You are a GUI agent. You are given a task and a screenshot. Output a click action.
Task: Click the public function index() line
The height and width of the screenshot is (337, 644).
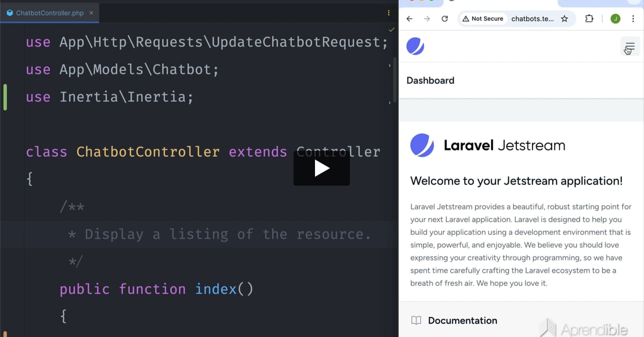pyautogui.click(x=156, y=289)
